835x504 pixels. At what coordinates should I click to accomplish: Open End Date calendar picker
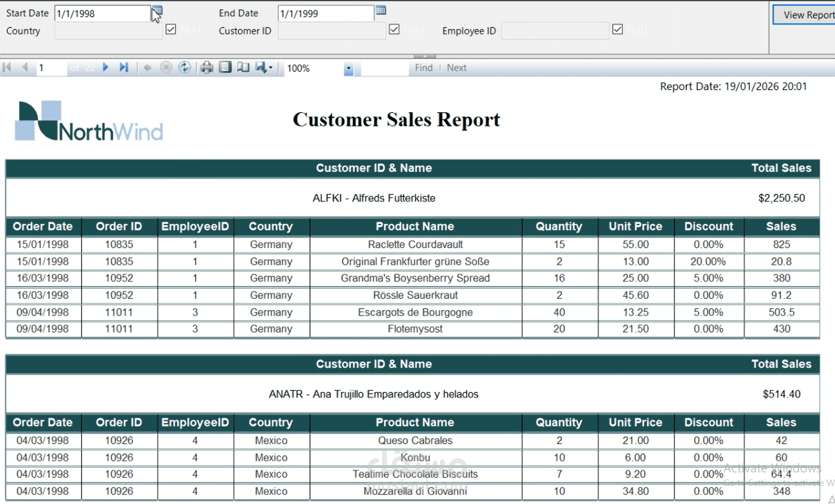380,11
